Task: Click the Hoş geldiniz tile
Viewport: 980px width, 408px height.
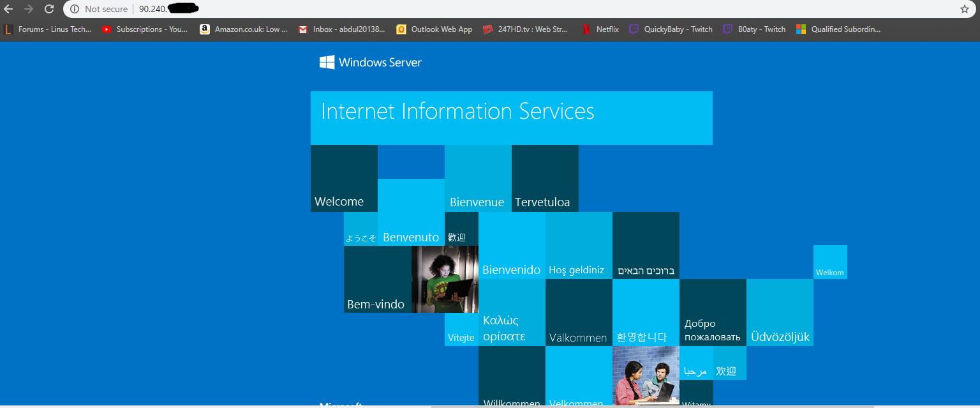Action: tap(579, 245)
